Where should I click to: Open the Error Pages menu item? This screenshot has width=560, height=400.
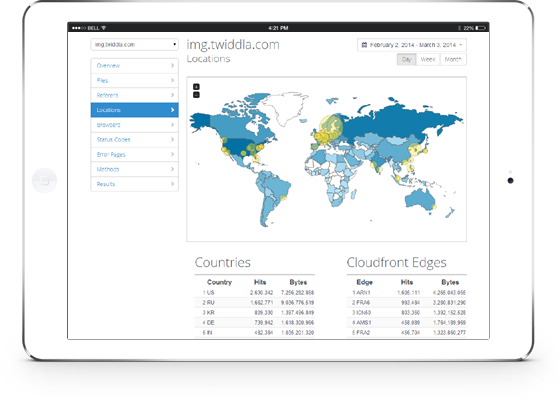tap(134, 155)
